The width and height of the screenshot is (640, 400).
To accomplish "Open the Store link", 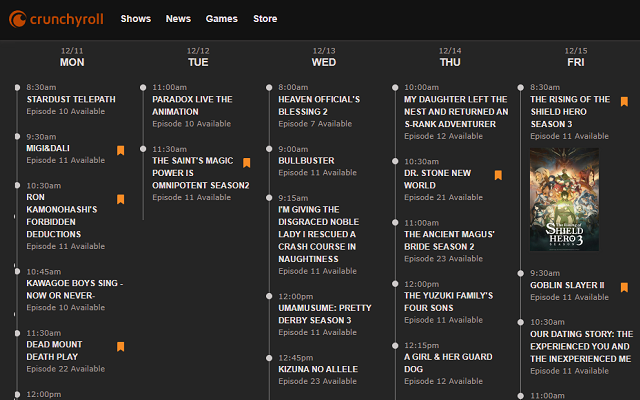I will coord(265,19).
